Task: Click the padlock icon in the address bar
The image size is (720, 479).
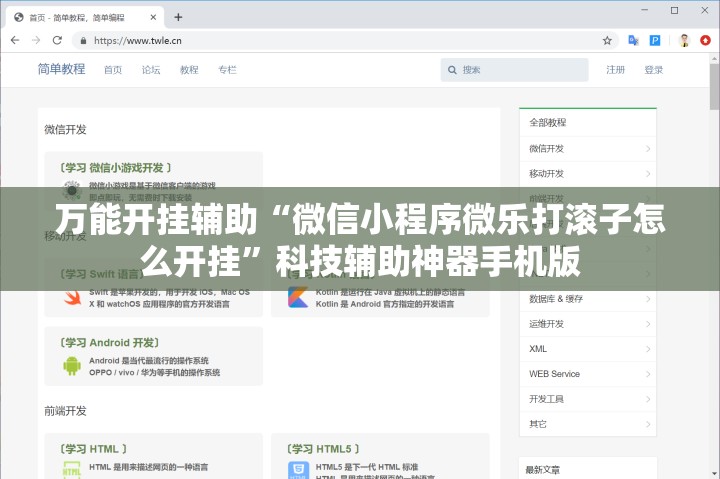Action: tap(83, 41)
